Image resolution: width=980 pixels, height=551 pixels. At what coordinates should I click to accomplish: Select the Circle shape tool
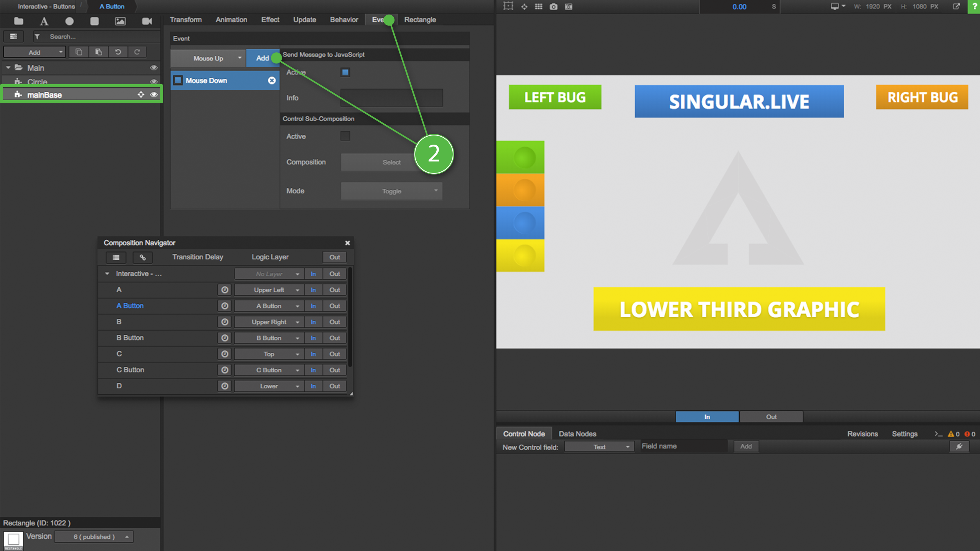69,21
